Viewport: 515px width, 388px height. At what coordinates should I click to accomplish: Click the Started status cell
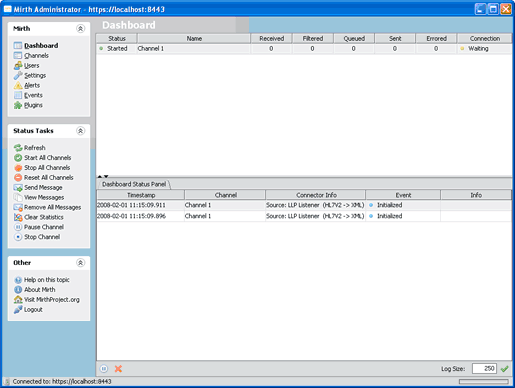pos(117,49)
